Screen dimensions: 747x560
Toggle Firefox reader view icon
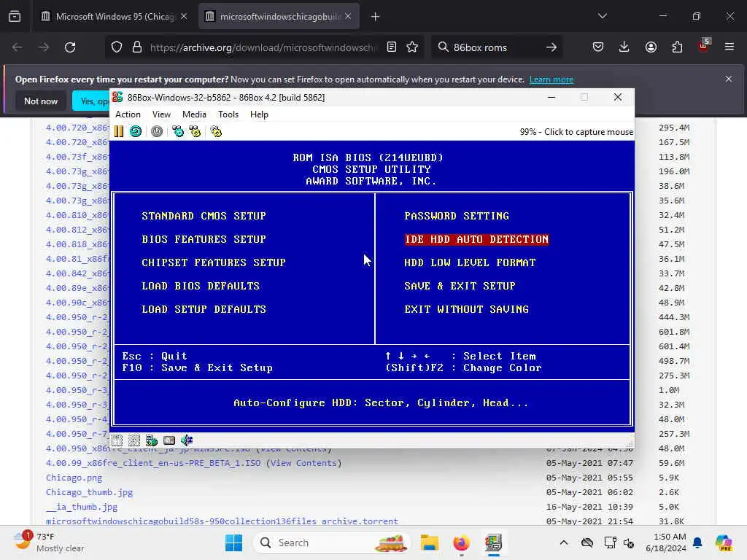click(392, 47)
